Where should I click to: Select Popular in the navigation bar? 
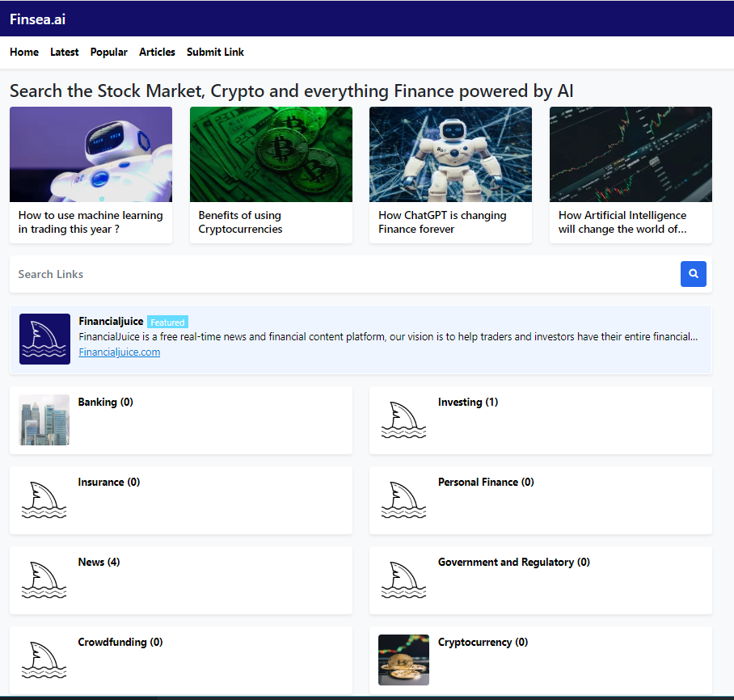point(109,52)
